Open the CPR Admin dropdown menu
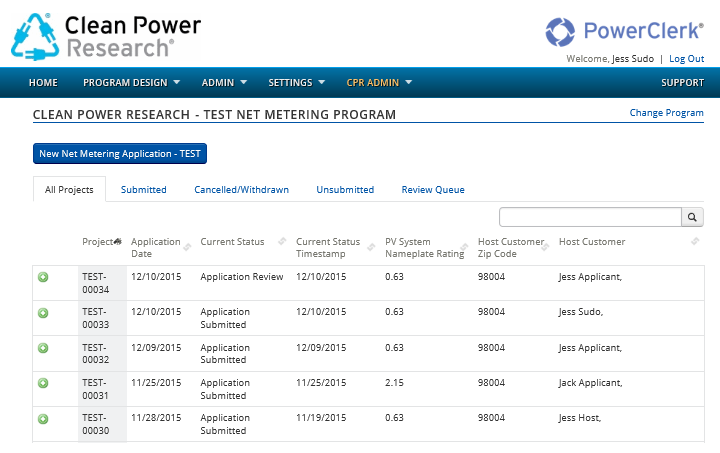The width and height of the screenshot is (720, 453). point(379,82)
